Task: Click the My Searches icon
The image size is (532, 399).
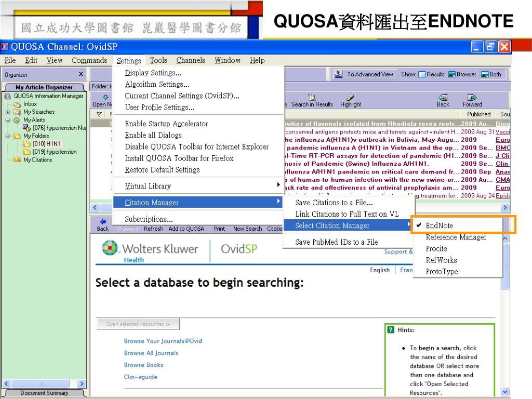Action: pos(17,112)
